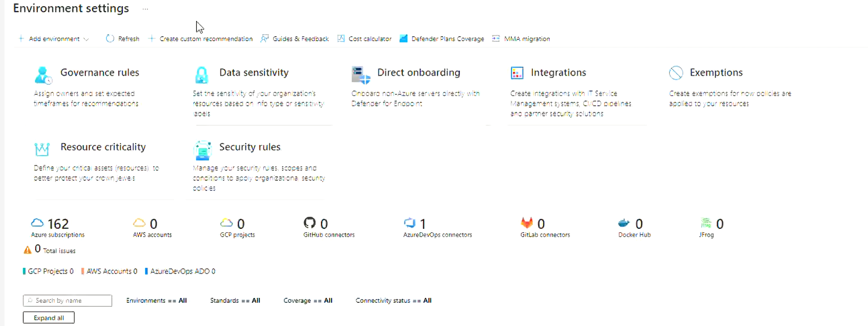Select the GitHub connectors icon
The height and width of the screenshot is (326, 868).
tap(310, 223)
